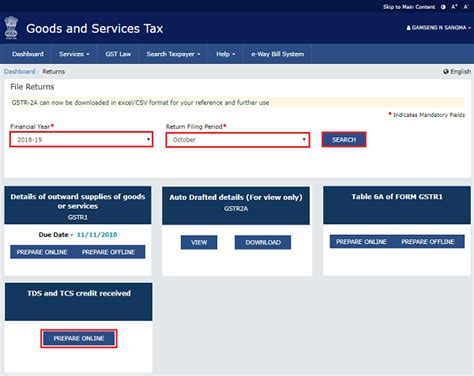Click PREPARE ONLINE under Table 6A of FORM GSTR1
Viewport: 474px width, 376px height.
[361, 242]
